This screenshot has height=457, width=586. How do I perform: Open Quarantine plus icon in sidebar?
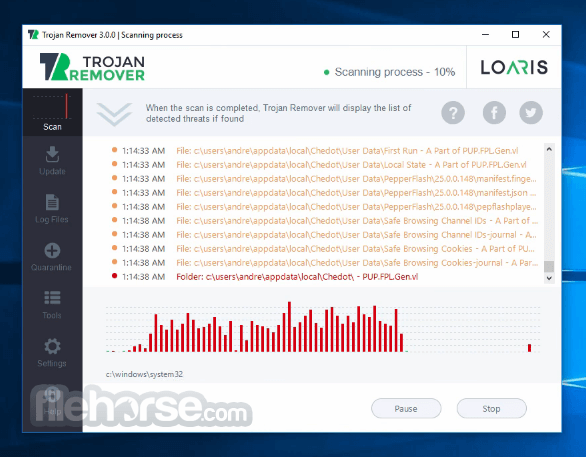tap(52, 250)
